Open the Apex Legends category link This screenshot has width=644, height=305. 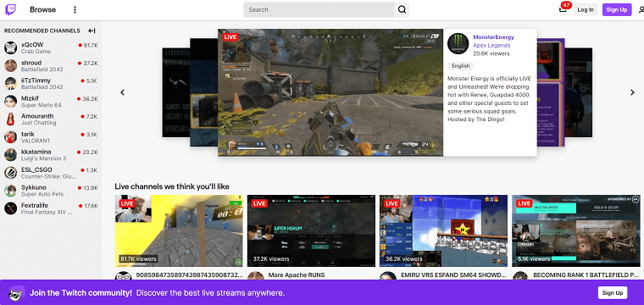coord(491,45)
